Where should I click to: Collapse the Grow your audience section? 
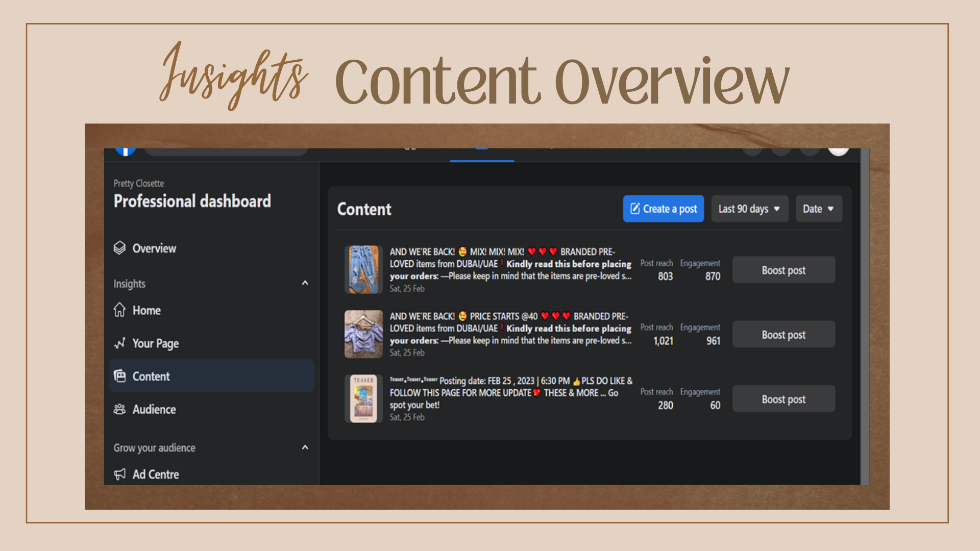[305, 447]
